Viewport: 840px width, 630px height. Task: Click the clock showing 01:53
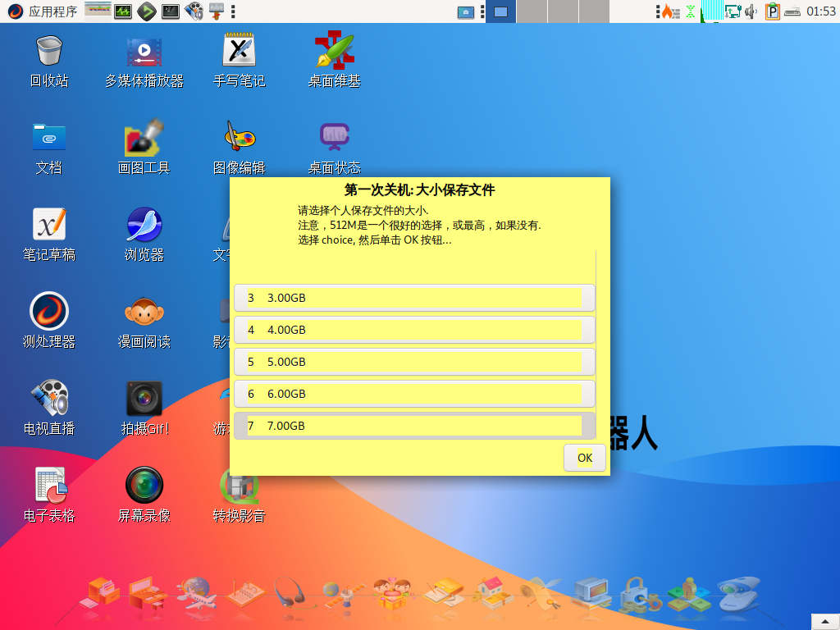click(x=820, y=11)
